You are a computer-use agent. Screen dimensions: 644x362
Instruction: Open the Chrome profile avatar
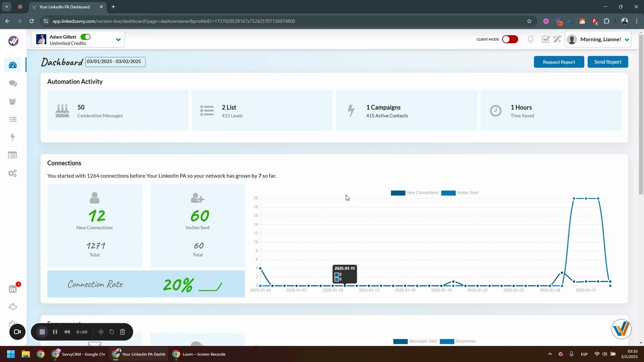tap(624, 21)
